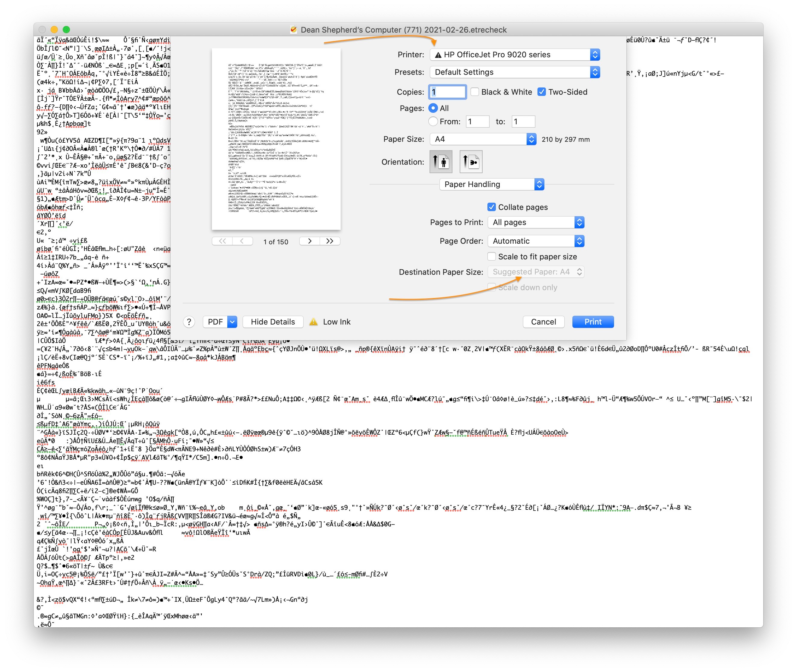Screen dimensions: 797x672
Task: Click Hide Details button
Action: coord(272,322)
